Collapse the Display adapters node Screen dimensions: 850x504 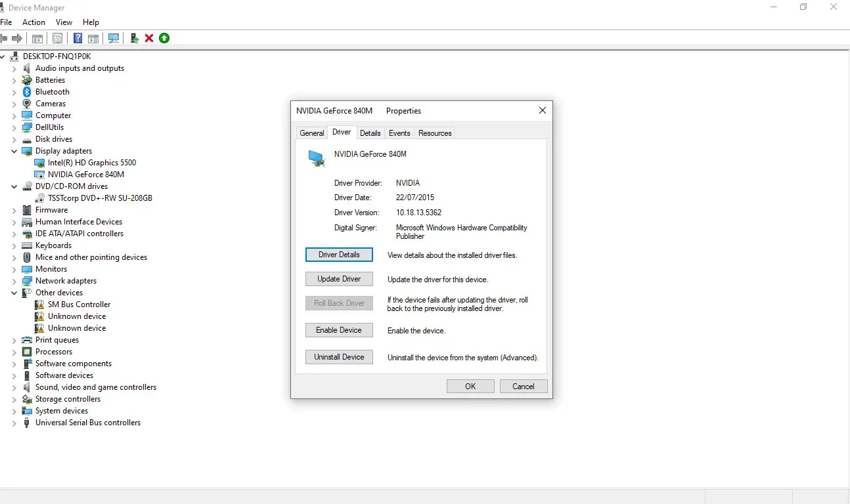click(x=14, y=151)
